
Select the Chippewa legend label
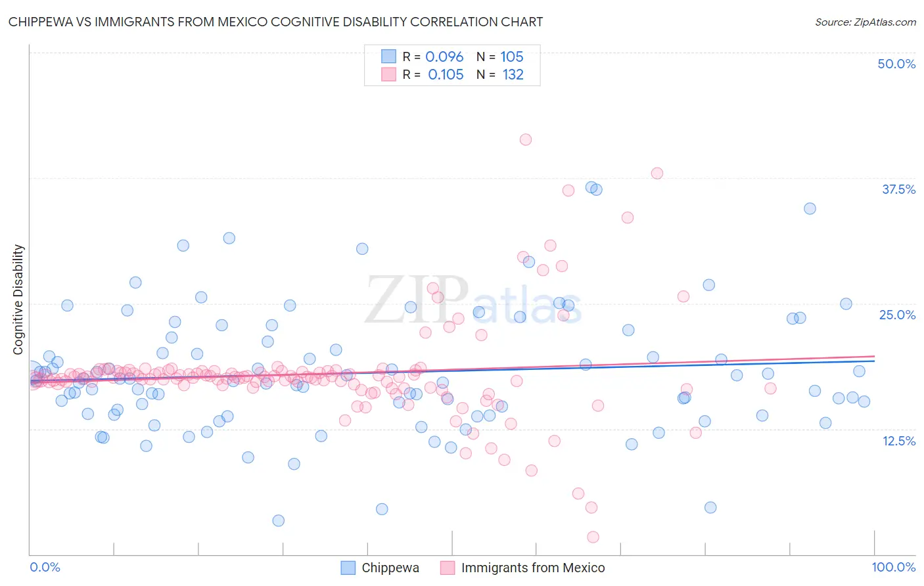coord(390,568)
